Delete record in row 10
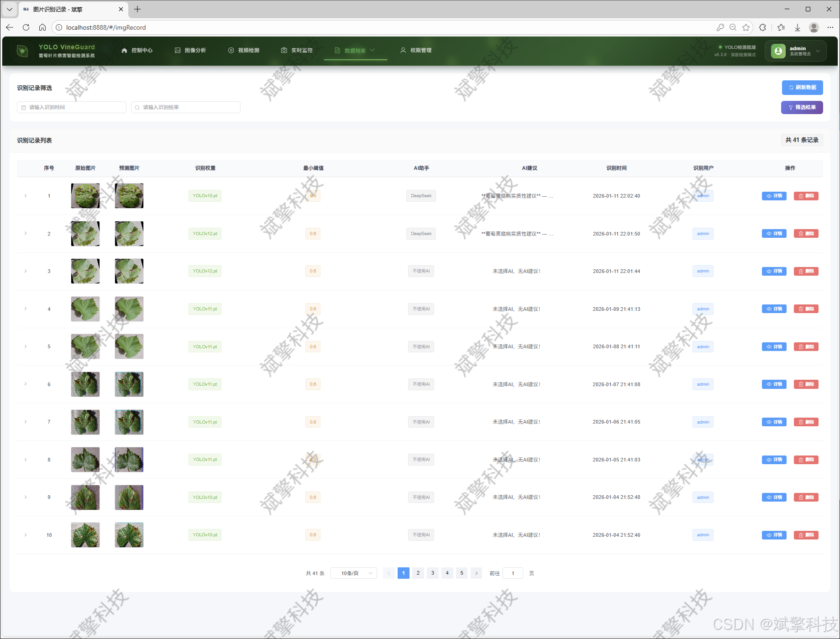The width and height of the screenshot is (840, 639). click(806, 535)
